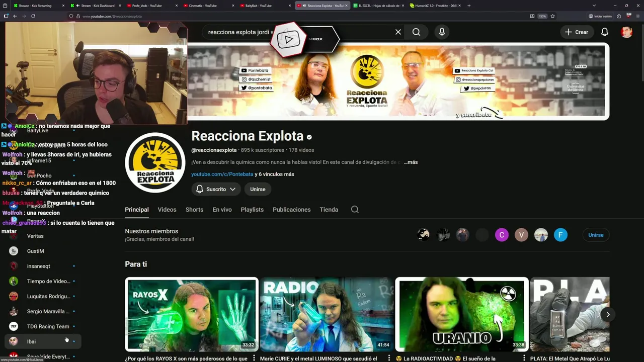Screen dimensions: 644x362
Task: Advance the Para ti carousel with the arrow
Action: [x=608, y=314]
